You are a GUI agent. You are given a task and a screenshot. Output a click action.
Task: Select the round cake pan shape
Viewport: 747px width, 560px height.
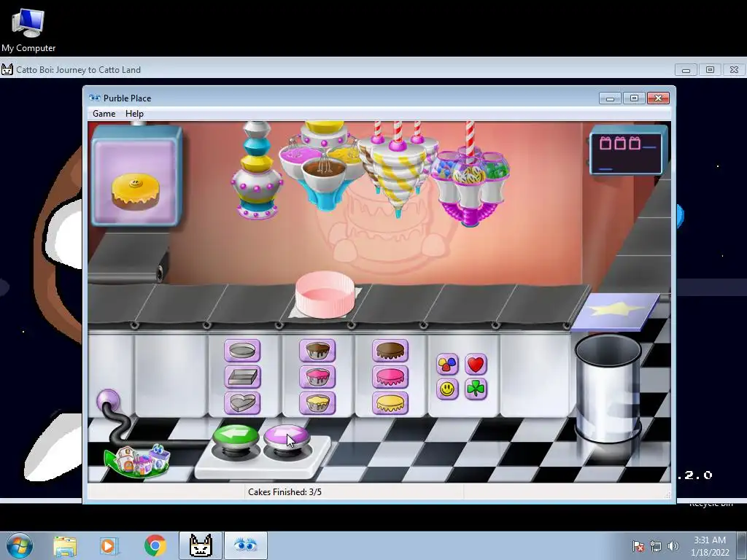coord(242,351)
